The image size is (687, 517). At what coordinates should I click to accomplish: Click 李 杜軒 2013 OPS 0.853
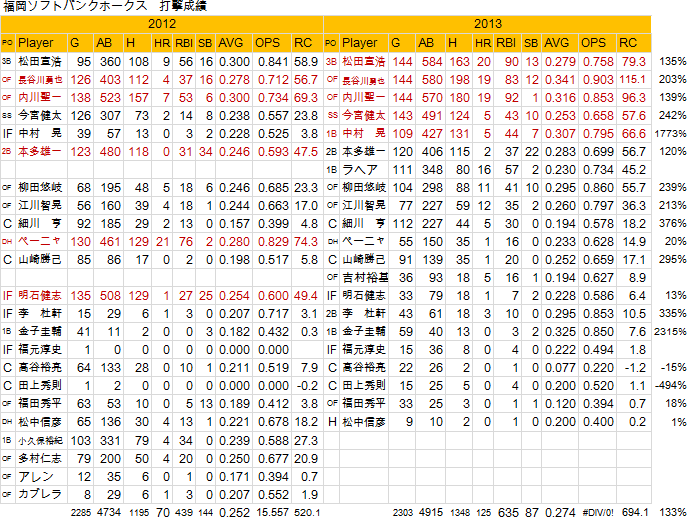[598, 313]
